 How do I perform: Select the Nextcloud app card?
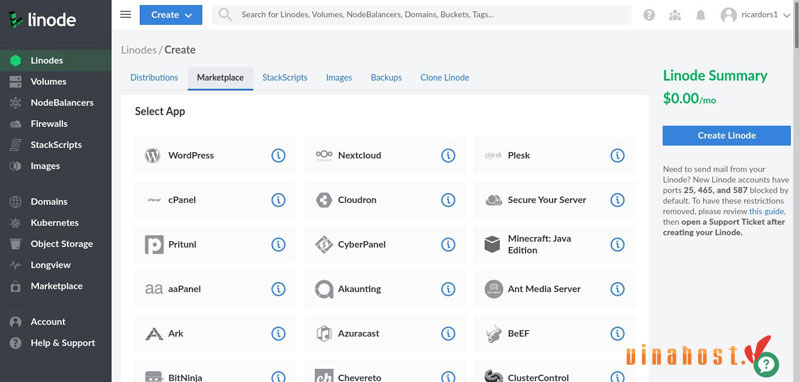pyautogui.click(x=385, y=156)
